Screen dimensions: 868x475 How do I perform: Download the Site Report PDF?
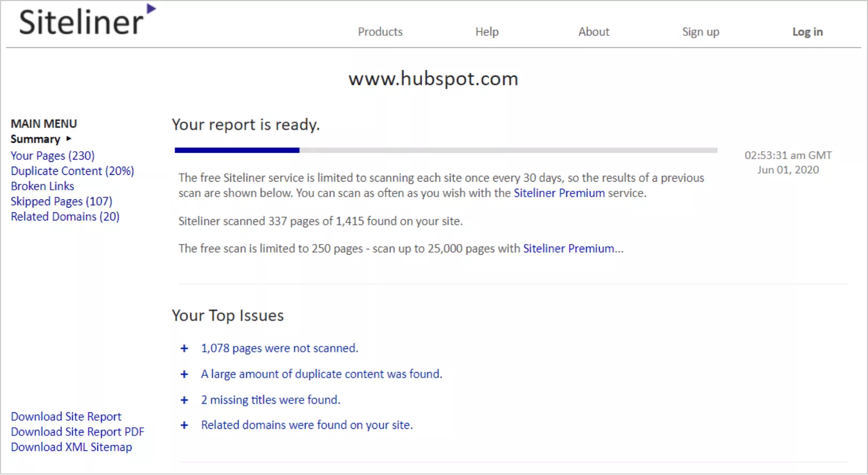[78, 432]
